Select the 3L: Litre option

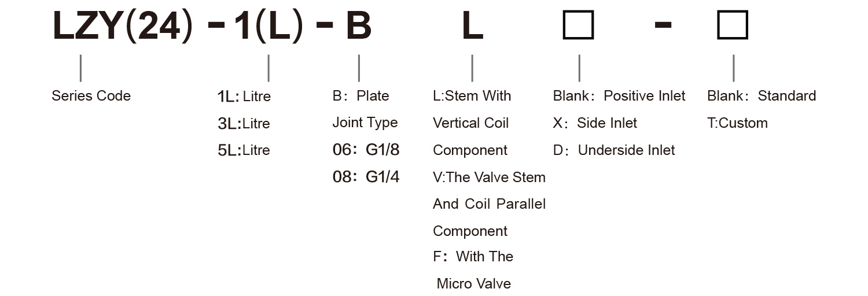click(x=244, y=124)
